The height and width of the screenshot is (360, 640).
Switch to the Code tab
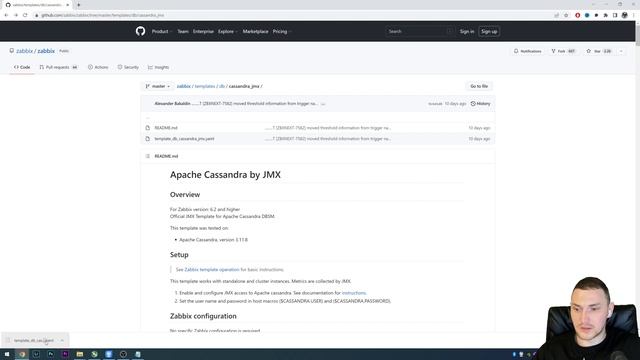tap(22, 67)
